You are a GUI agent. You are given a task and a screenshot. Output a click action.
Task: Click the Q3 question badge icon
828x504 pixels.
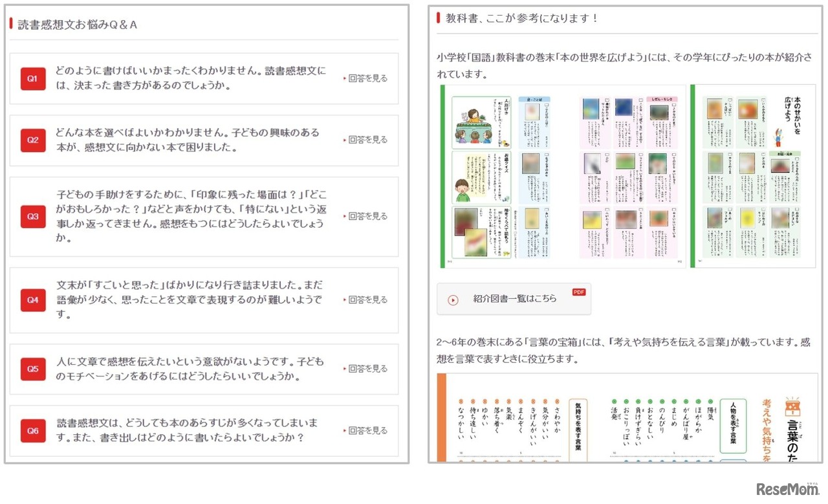tap(33, 216)
